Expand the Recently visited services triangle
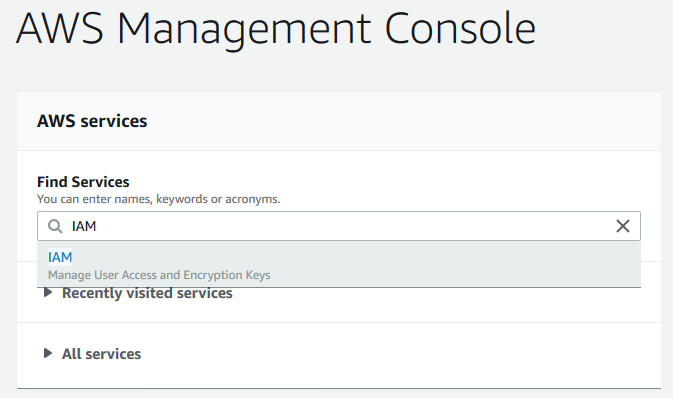This screenshot has height=398, width=673. click(48, 293)
